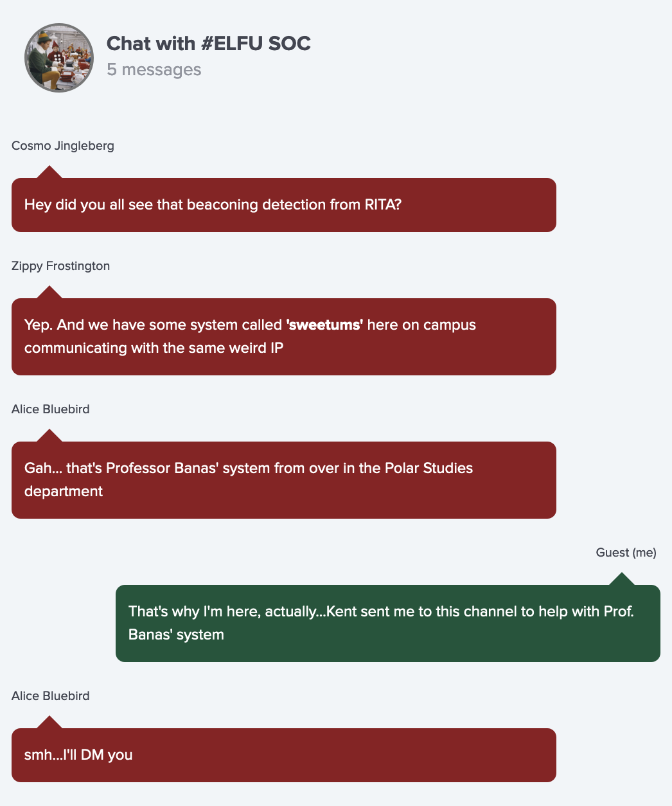The image size is (672, 806).
Task: Click tail pointer on the 'smh' bubble
Action: point(49,722)
